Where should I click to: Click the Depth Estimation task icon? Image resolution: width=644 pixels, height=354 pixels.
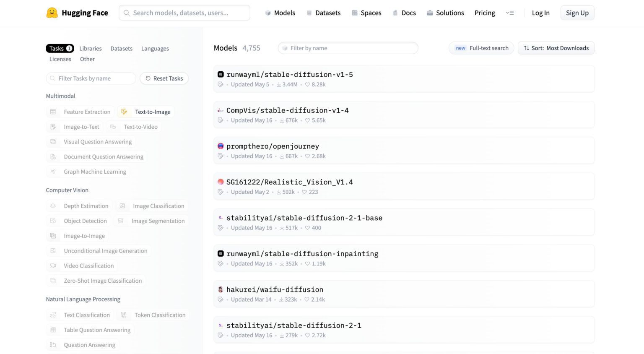(x=53, y=206)
